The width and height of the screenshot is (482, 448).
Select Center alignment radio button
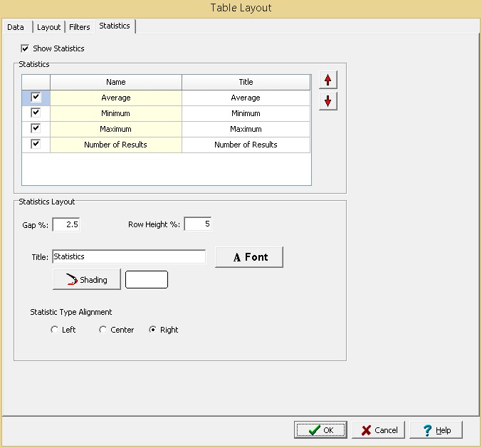pos(103,330)
